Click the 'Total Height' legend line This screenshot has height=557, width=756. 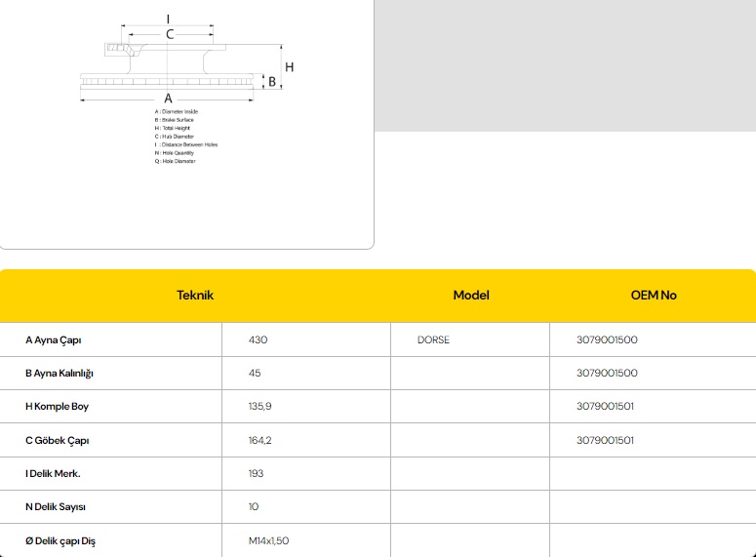172,129
